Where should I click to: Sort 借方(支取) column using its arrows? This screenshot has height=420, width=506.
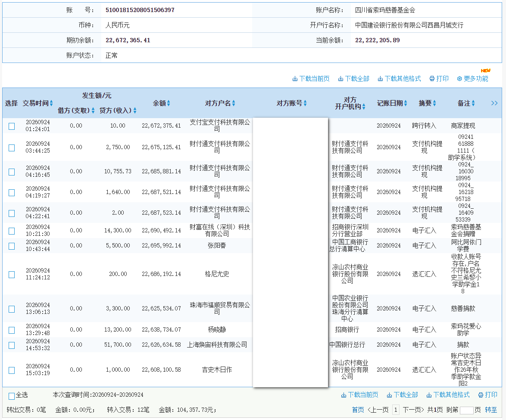[x=93, y=110]
